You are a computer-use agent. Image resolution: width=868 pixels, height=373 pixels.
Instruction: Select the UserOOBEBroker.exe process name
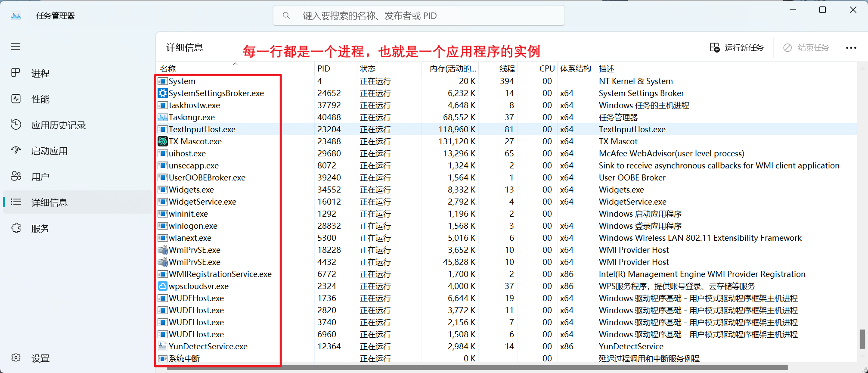(207, 177)
